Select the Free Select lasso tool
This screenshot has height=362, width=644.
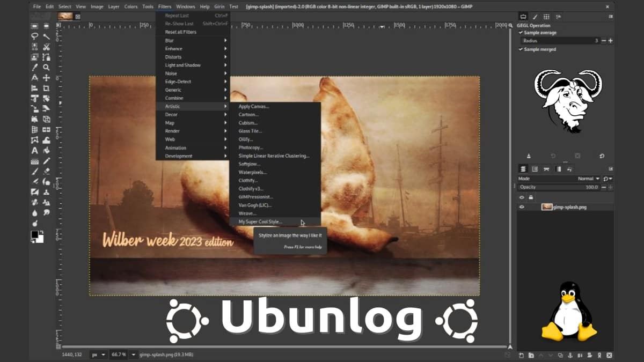(34, 36)
